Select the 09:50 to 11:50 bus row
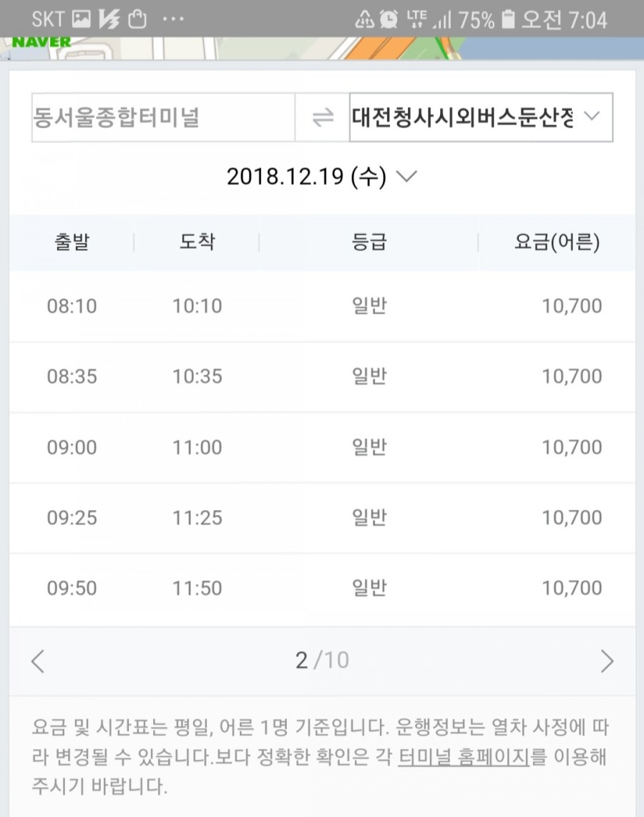The image size is (644, 817). 322,588
